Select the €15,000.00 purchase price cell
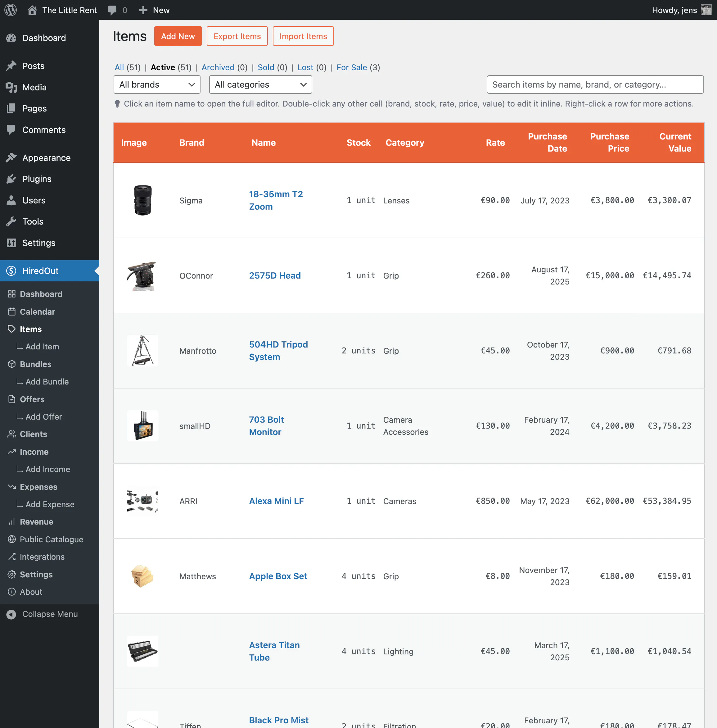The width and height of the screenshot is (717, 728). [610, 275]
